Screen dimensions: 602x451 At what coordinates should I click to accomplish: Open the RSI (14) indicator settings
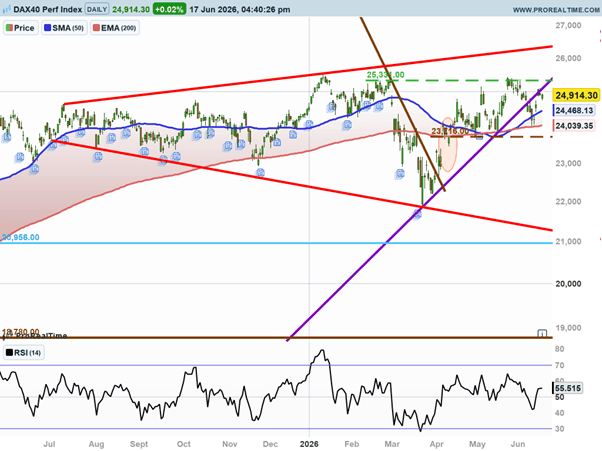point(24,353)
